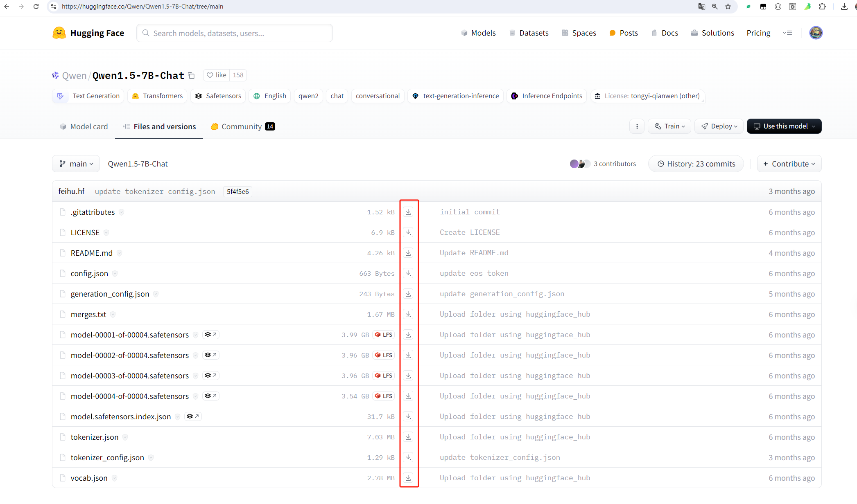Like the Qwen1.5-7B-Chat model
Screen dimensions: 857x504
coord(217,75)
